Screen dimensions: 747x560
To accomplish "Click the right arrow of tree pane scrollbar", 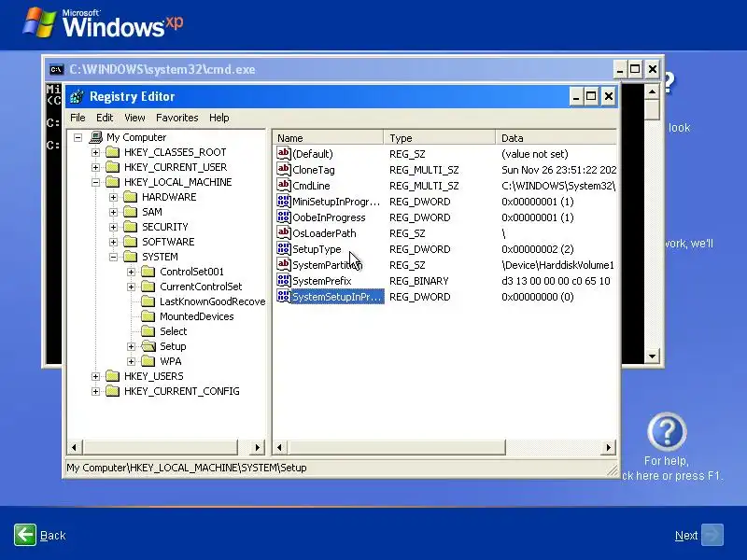I will (258, 447).
